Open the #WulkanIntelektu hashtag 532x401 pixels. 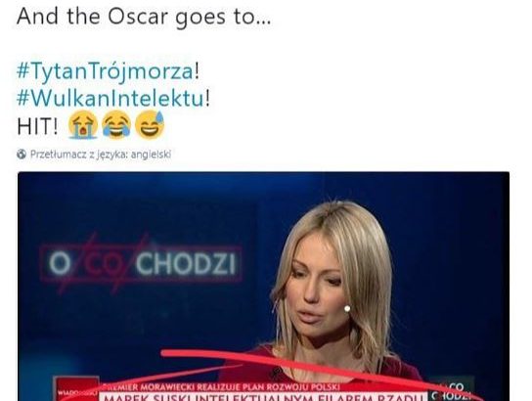[x=111, y=99]
